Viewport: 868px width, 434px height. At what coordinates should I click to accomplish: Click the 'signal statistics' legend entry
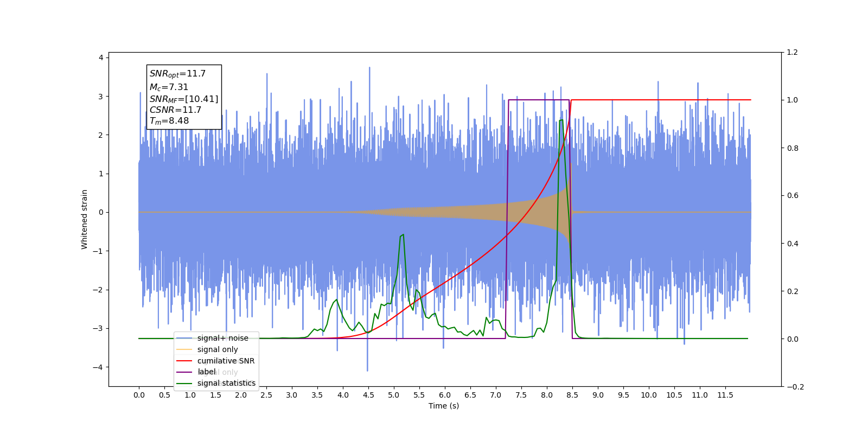(226, 383)
